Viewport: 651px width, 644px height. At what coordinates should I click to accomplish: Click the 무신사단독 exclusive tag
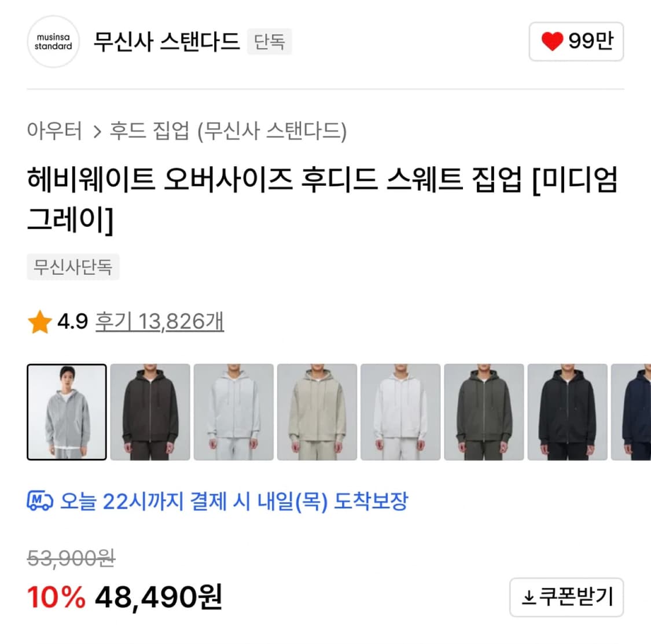73,267
